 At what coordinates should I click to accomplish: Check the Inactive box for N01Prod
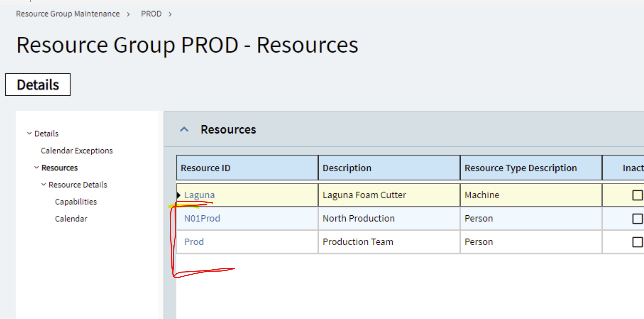point(637,219)
